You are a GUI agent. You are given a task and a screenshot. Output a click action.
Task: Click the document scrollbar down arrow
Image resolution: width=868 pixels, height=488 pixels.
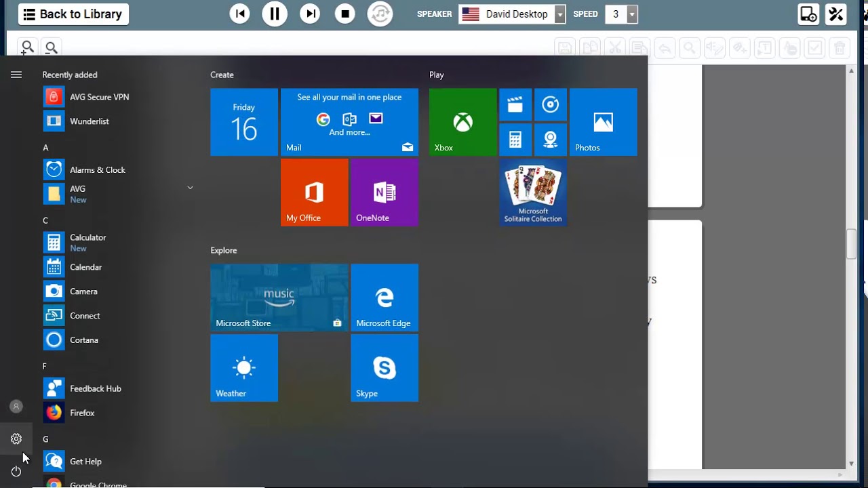pyautogui.click(x=852, y=464)
